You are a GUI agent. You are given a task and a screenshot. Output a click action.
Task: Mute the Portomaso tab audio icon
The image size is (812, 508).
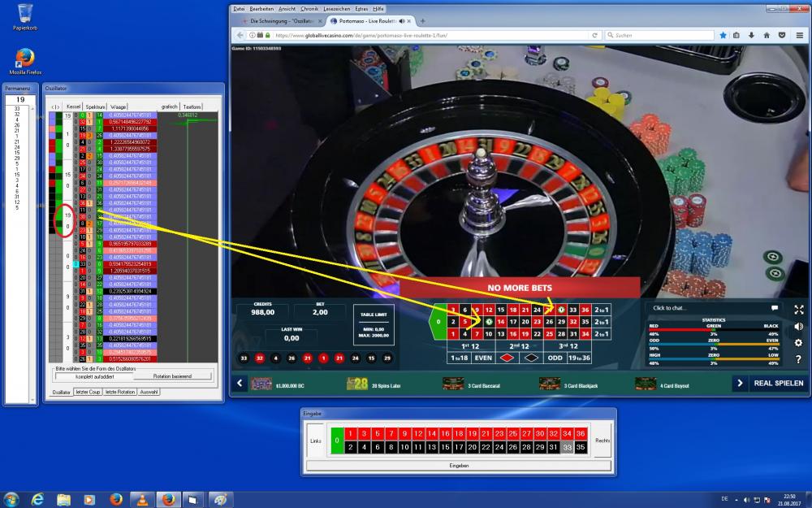401,21
